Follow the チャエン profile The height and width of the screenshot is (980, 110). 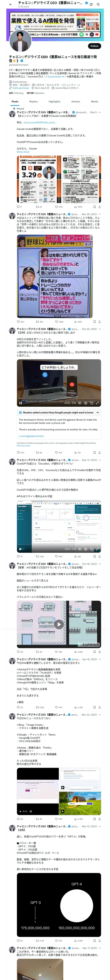click(x=95, y=46)
